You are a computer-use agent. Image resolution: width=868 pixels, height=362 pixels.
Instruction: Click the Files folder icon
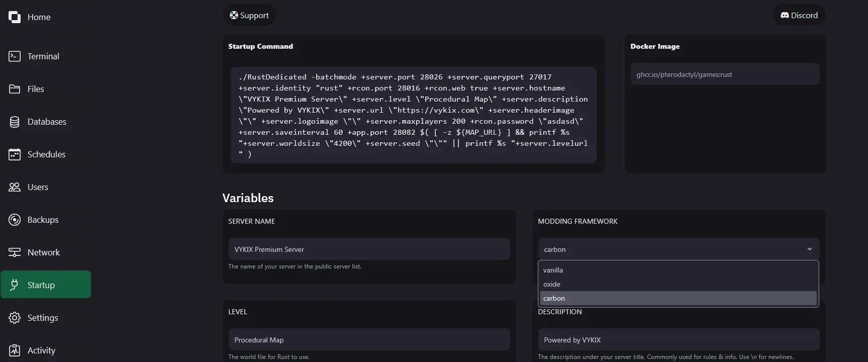click(15, 89)
